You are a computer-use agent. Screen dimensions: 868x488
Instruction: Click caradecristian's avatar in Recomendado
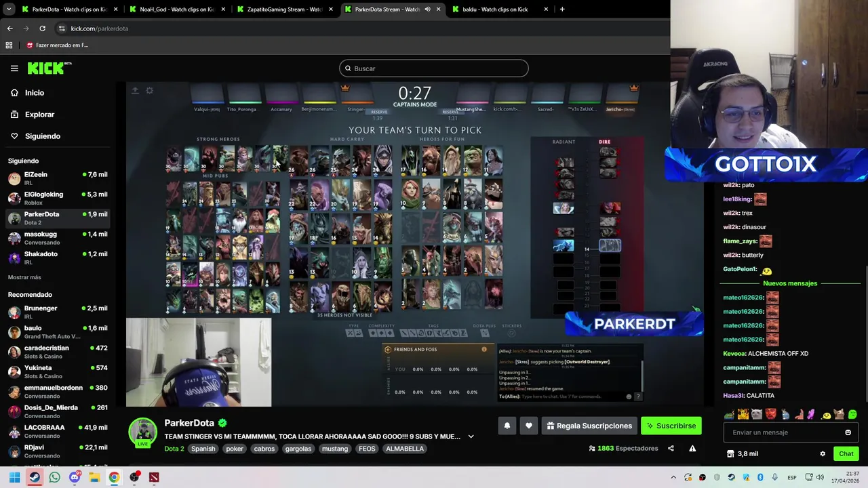tap(14, 352)
